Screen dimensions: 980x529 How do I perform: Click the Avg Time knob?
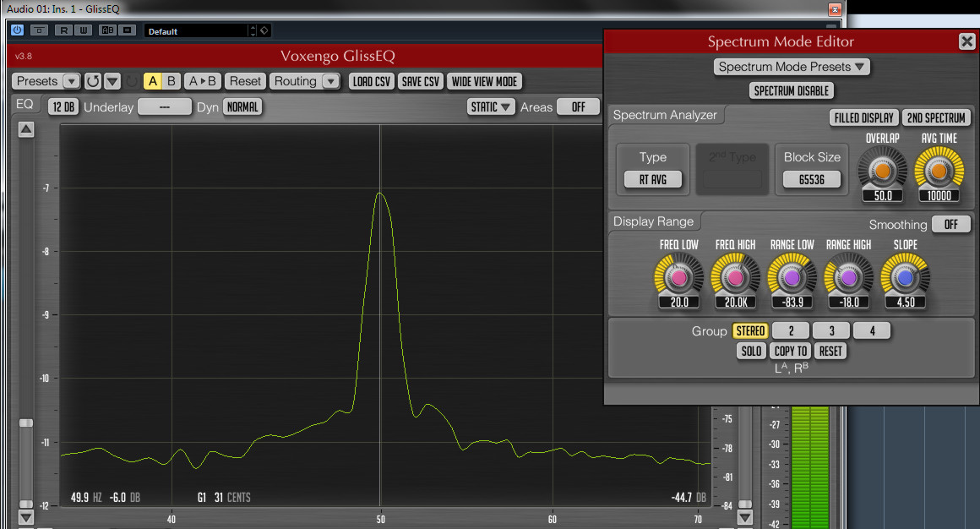coord(939,170)
